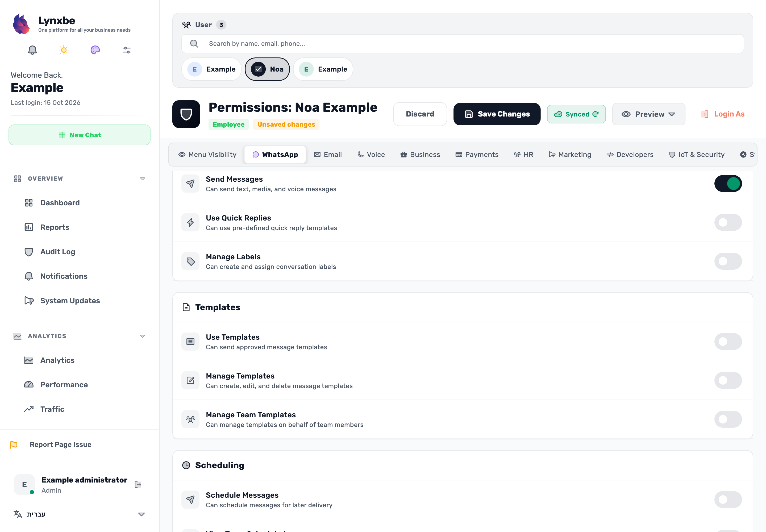Click the Report Page Issue flag icon

(14, 445)
